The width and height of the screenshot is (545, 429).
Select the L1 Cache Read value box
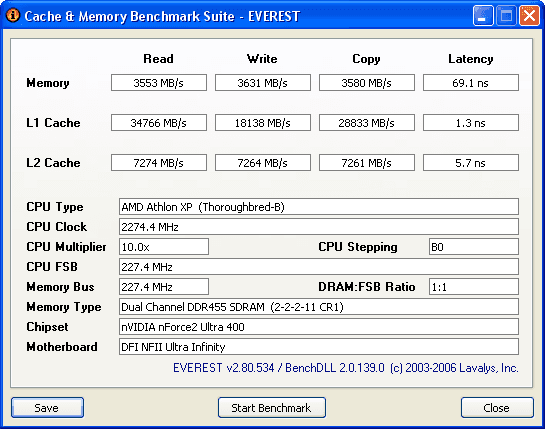click(159, 123)
